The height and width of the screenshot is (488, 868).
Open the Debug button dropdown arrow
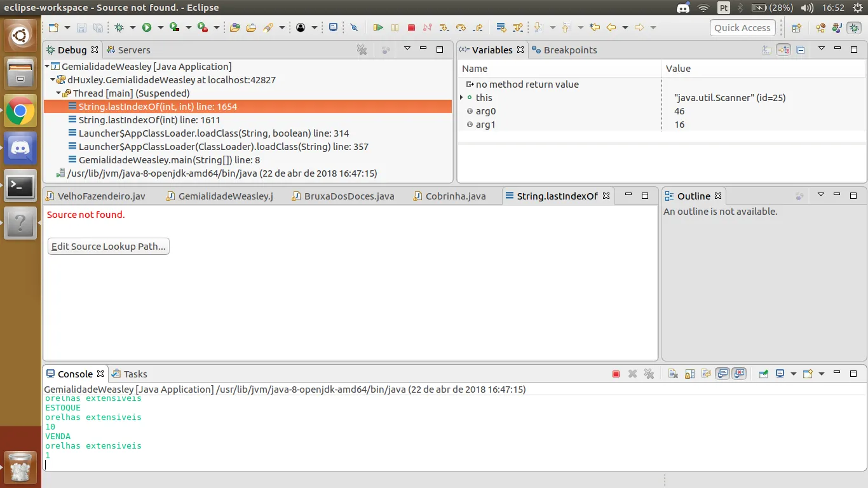133,27
